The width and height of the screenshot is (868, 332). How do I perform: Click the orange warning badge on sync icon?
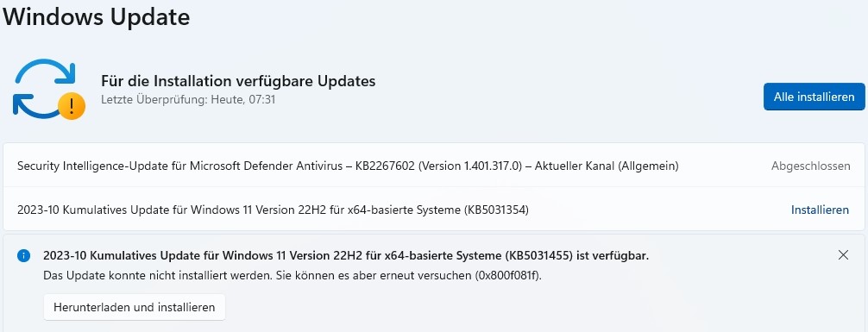coord(72,106)
